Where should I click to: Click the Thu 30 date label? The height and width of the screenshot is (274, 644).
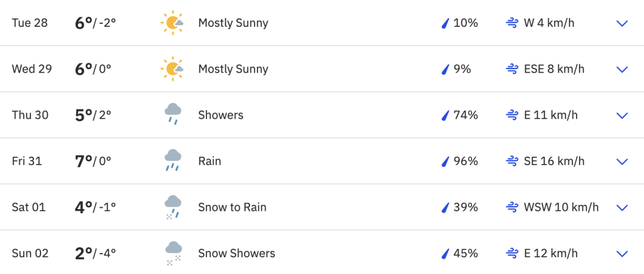coord(30,115)
